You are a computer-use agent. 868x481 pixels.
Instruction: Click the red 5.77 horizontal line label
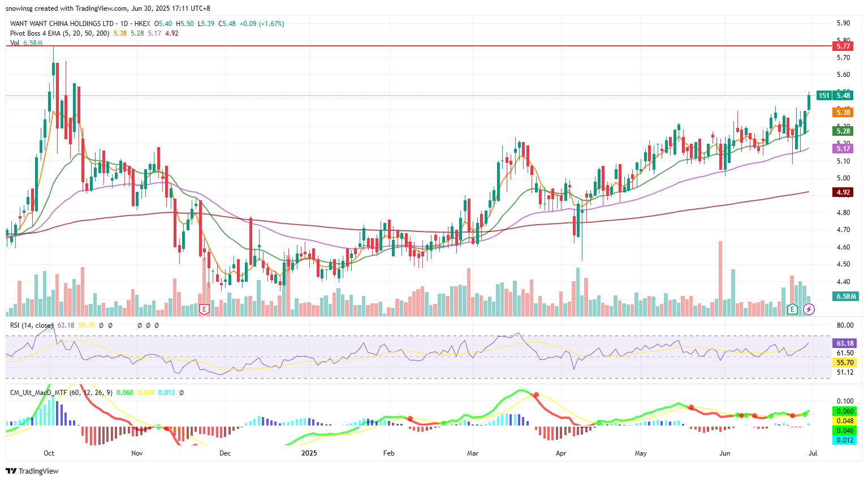pos(843,46)
